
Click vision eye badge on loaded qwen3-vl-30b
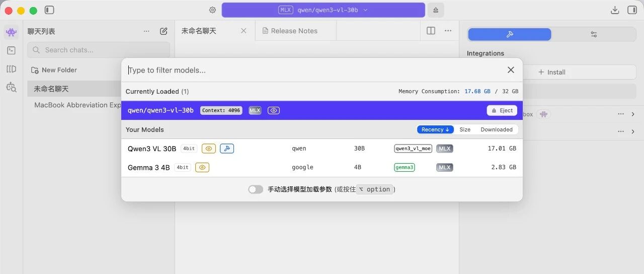click(x=274, y=110)
